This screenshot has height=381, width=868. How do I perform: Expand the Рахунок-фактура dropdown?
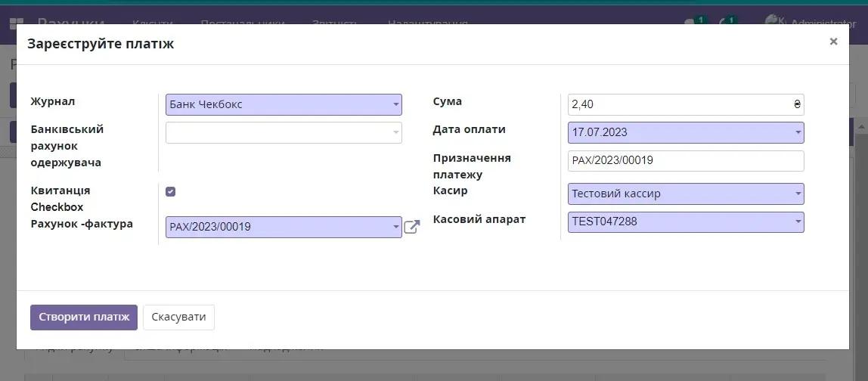click(284, 227)
